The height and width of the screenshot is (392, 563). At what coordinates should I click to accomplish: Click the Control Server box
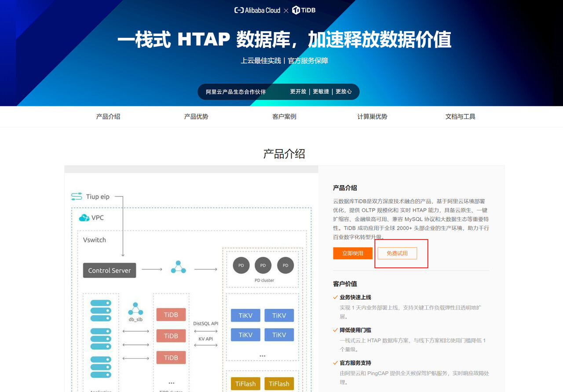(x=110, y=270)
